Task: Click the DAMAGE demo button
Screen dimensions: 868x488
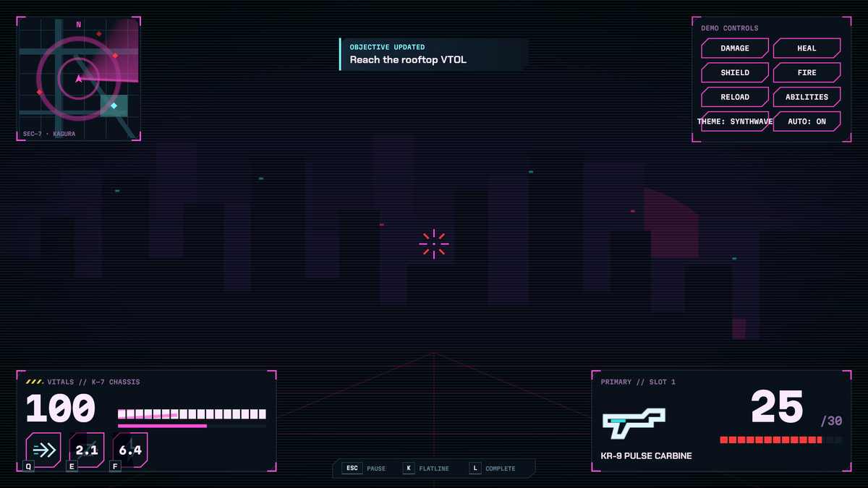Action: (x=735, y=48)
